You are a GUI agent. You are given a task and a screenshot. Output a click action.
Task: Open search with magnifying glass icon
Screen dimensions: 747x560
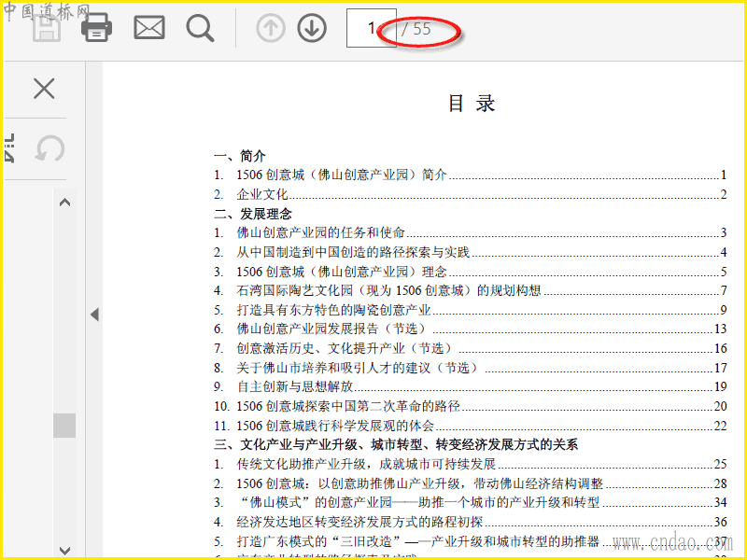tap(200, 29)
